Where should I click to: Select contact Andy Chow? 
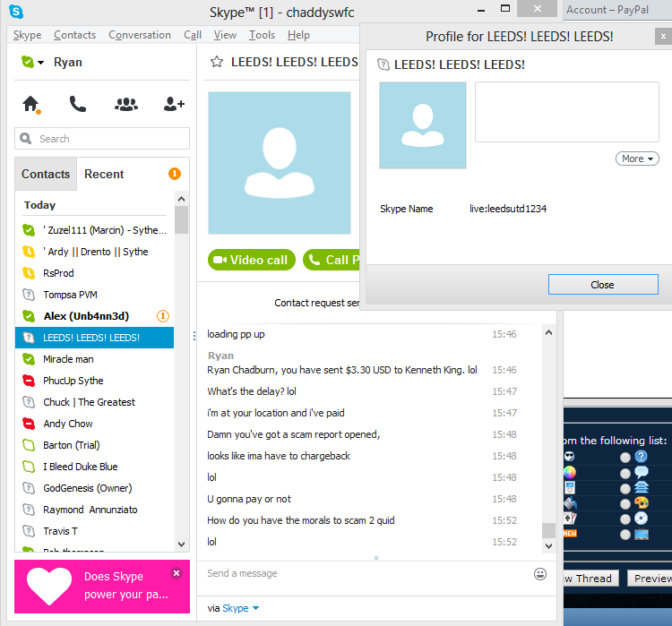pos(95,424)
